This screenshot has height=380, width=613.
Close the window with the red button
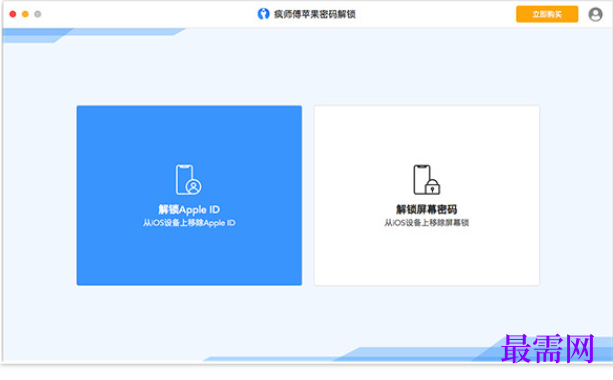(13, 14)
